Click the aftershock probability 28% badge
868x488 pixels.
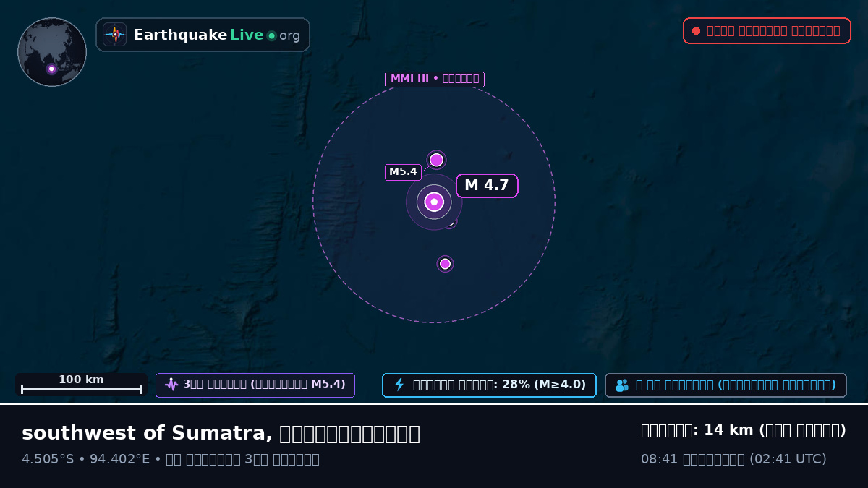489,385
